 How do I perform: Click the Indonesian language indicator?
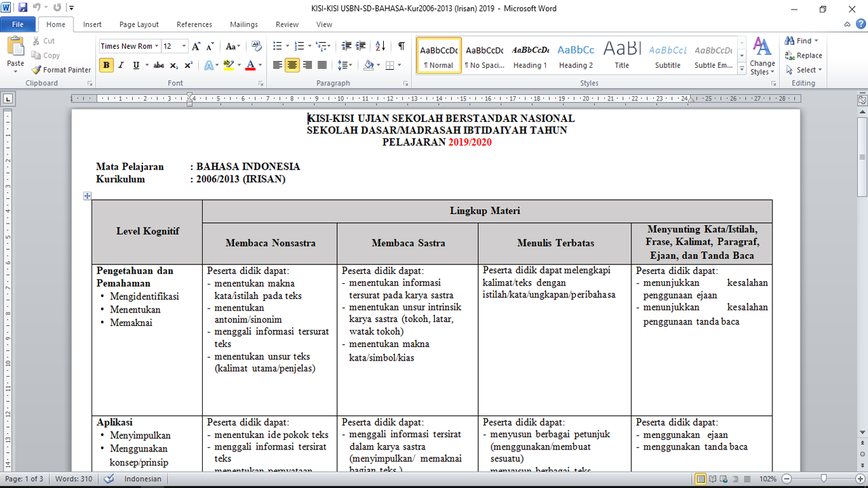coord(142,479)
